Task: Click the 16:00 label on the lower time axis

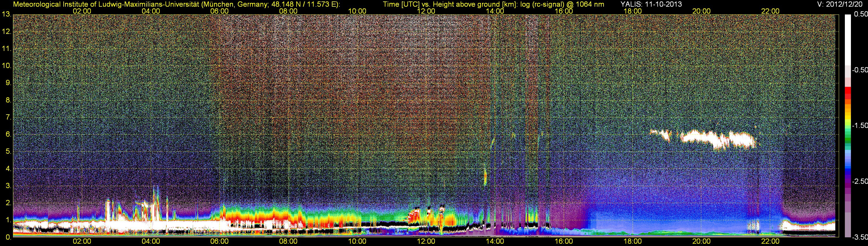Action: [564, 242]
